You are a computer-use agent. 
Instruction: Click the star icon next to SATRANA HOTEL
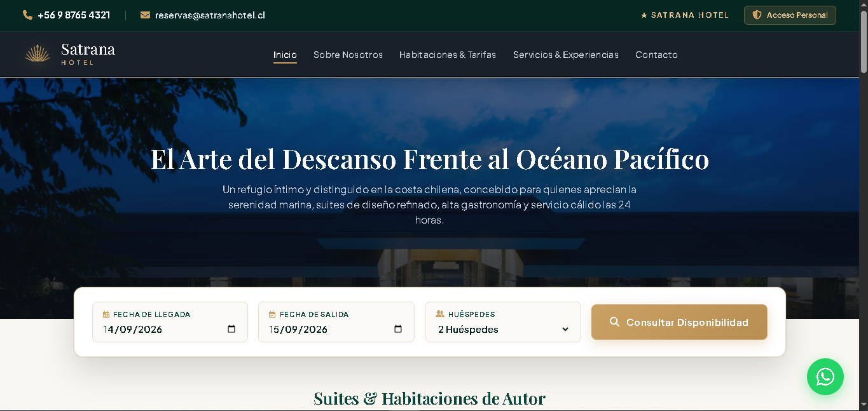coord(644,15)
